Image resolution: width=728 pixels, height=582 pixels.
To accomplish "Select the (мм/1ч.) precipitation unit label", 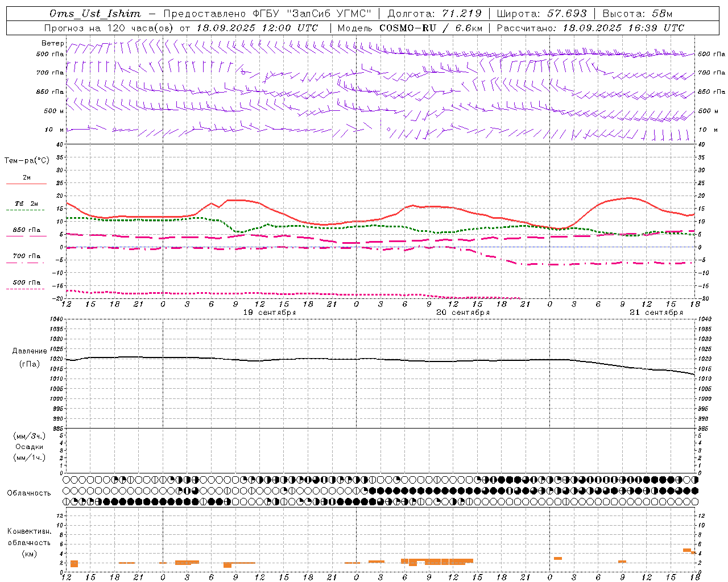I will tap(30, 458).
